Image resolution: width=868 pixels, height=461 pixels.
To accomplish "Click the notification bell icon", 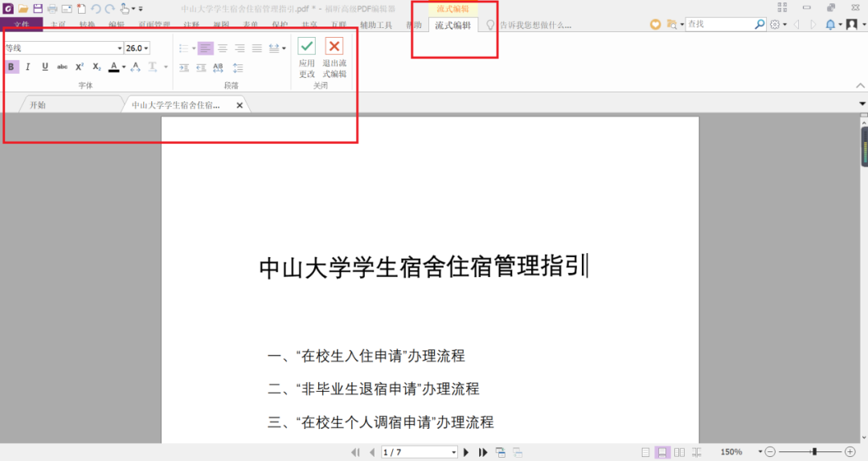I will tap(830, 24).
